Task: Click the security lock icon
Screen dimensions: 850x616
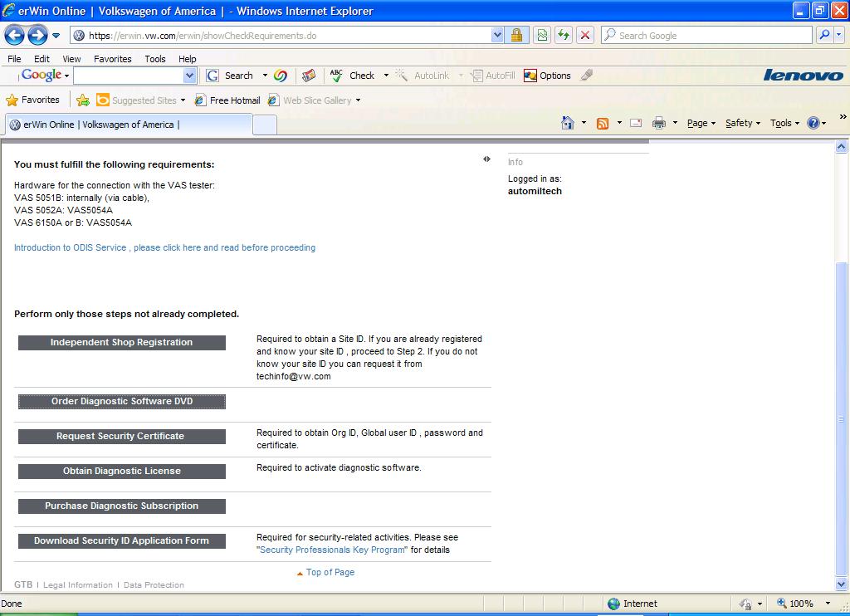Action: tap(516, 36)
